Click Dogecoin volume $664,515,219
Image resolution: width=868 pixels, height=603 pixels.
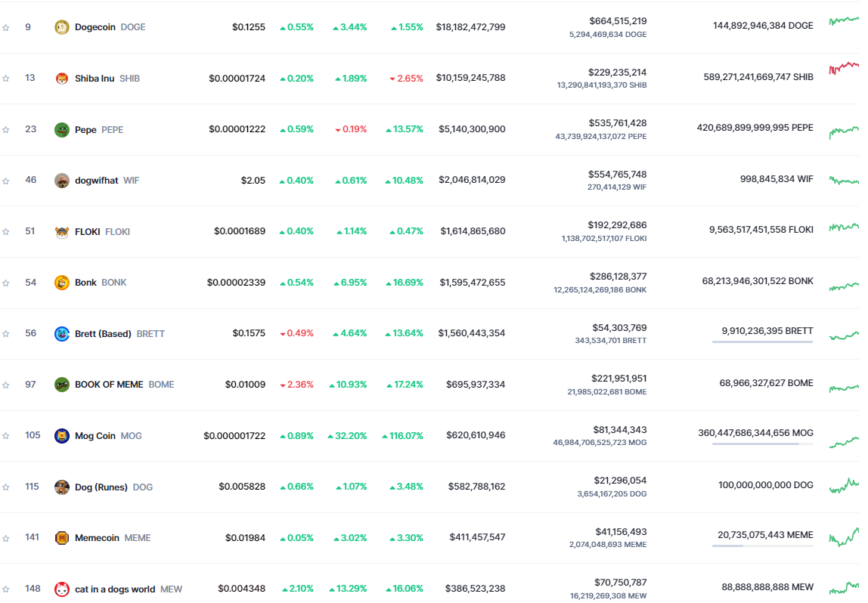618,21
